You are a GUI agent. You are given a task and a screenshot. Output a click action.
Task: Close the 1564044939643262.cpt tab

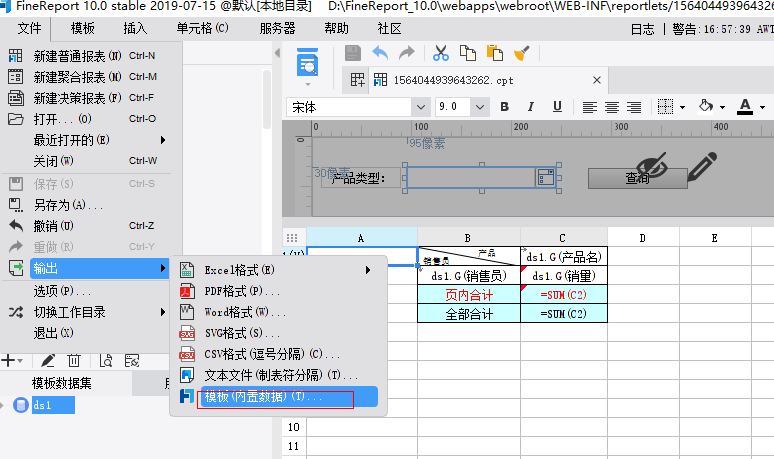(597, 80)
